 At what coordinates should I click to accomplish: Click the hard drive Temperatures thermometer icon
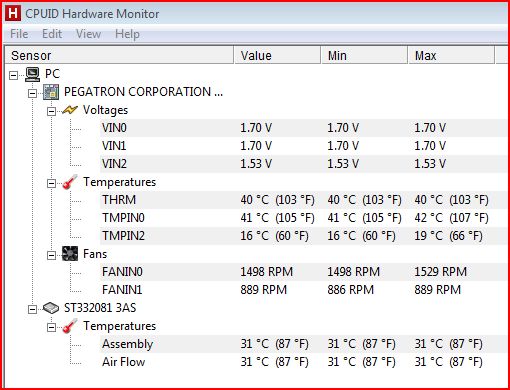[70, 326]
